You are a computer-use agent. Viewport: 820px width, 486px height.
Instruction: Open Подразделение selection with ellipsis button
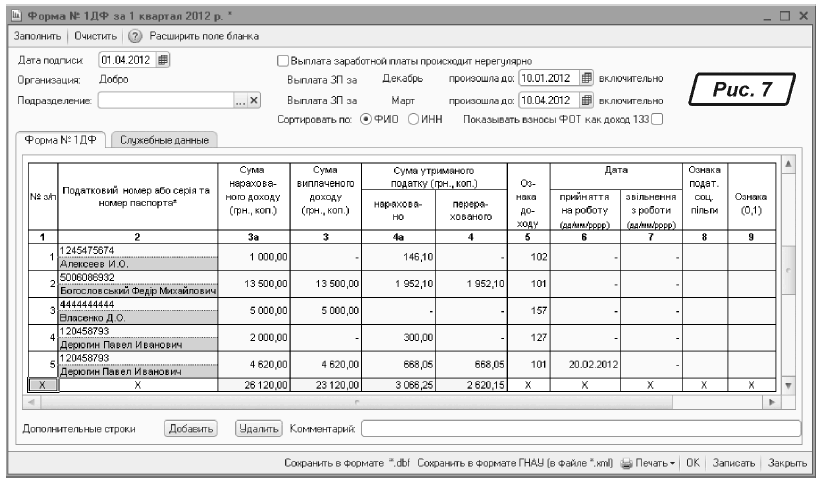(239, 100)
